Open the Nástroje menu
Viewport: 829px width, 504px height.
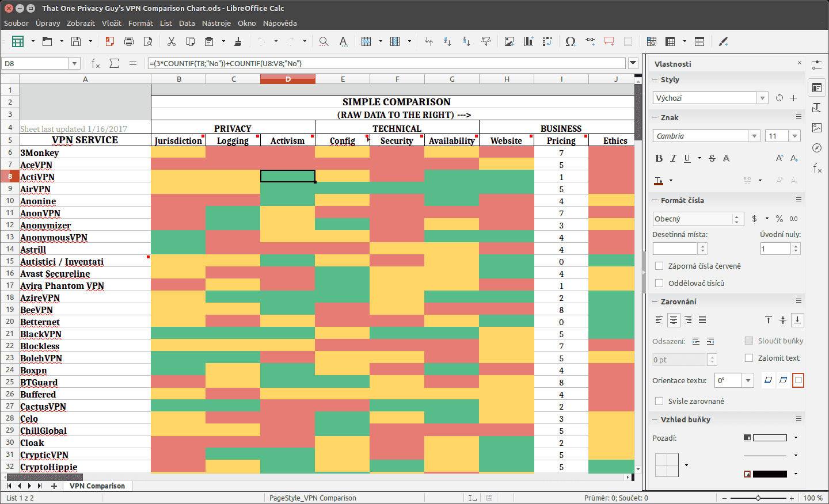pos(216,23)
